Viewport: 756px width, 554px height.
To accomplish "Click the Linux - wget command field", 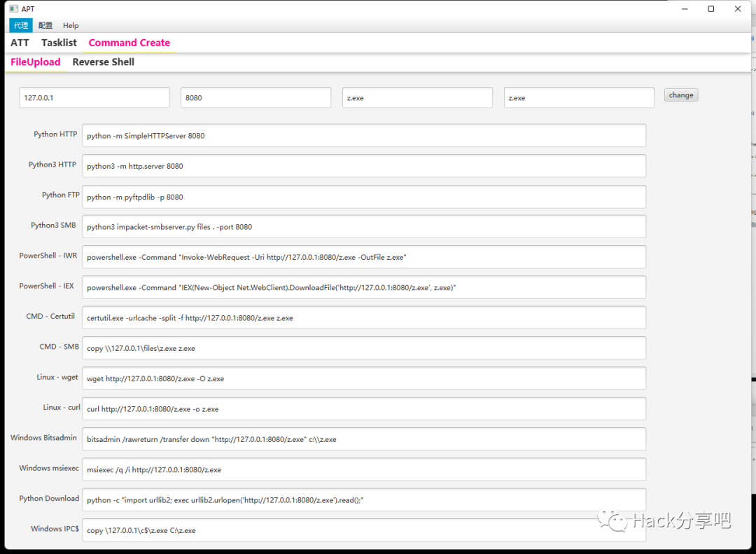I will pyautogui.click(x=364, y=379).
